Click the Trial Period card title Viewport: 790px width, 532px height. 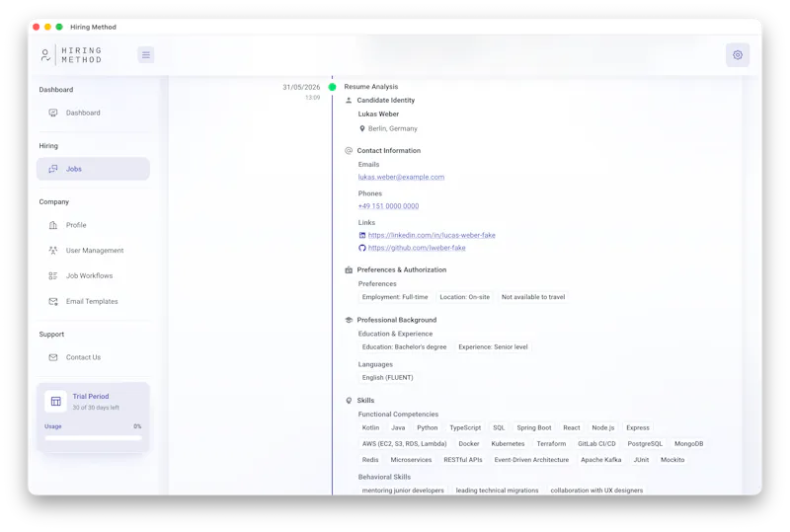(91, 397)
